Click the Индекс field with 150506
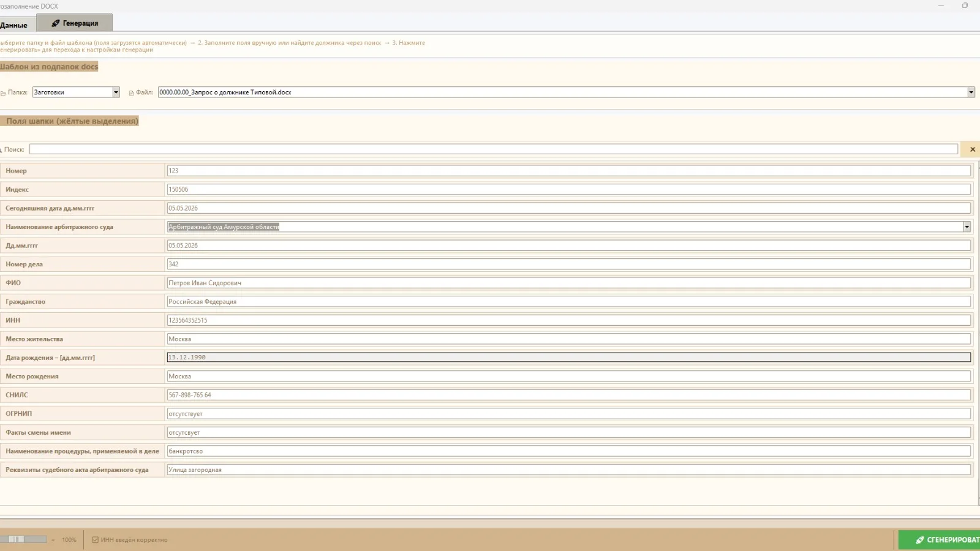This screenshot has height=551, width=980. point(569,190)
